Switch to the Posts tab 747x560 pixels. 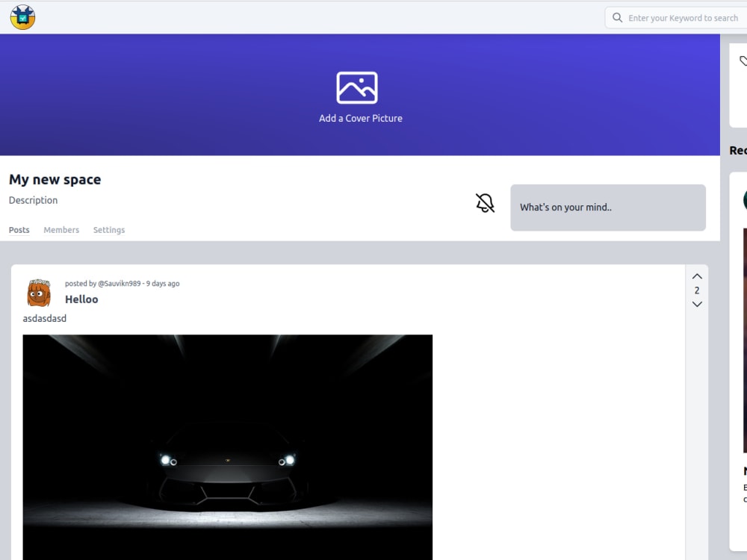pos(19,229)
